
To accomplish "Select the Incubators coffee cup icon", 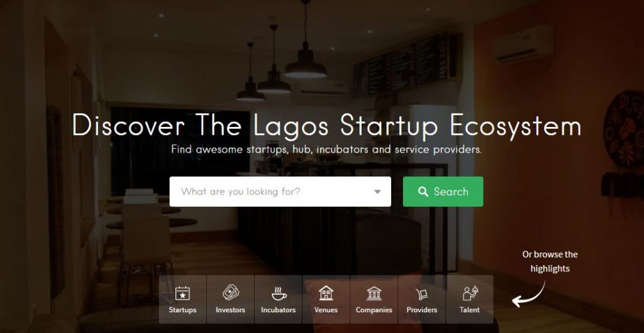I will (x=279, y=293).
